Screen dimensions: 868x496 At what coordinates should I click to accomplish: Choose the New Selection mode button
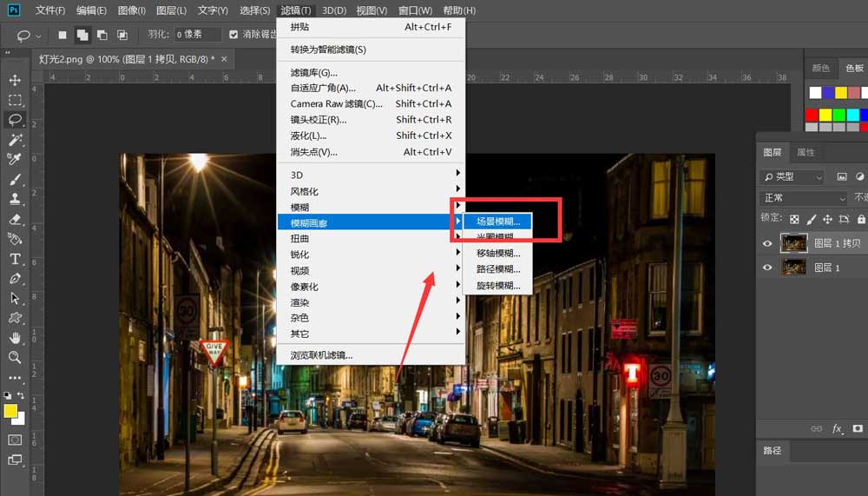coord(62,35)
